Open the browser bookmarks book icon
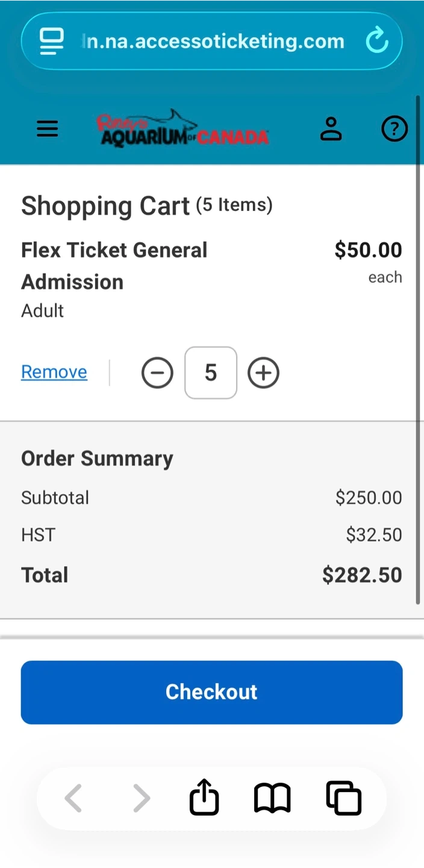Image resolution: width=424 pixels, height=868 pixels. coord(272,799)
